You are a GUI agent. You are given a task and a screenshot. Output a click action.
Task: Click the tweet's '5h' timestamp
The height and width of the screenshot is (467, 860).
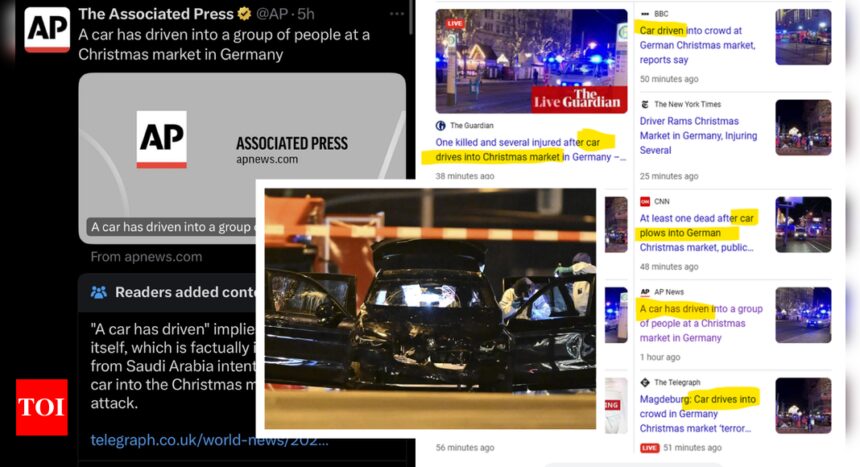pyautogui.click(x=305, y=14)
